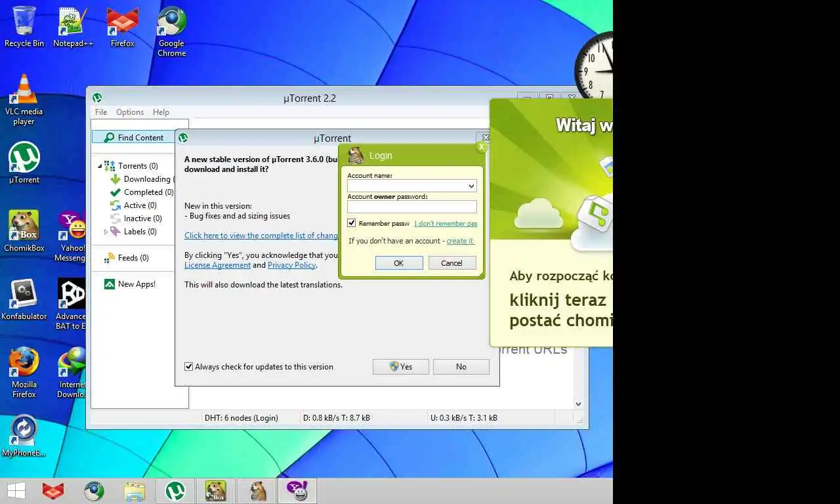Launch Notepad++ from the desktop
The height and width of the screenshot is (504, 840).
[x=73, y=26]
